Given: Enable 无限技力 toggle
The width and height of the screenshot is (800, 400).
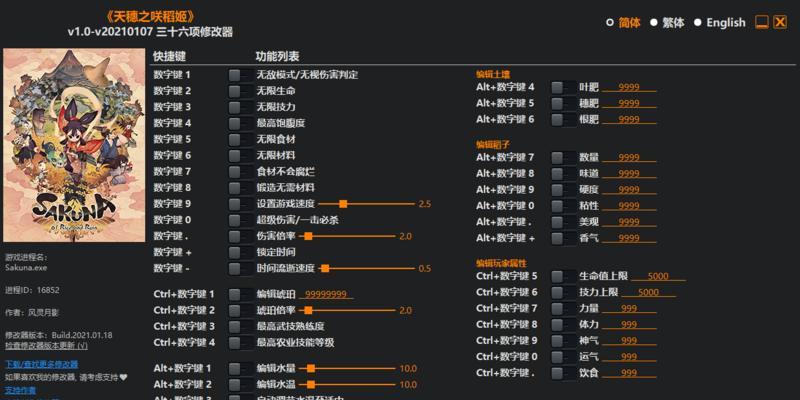Looking at the screenshot, I should click(240, 107).
